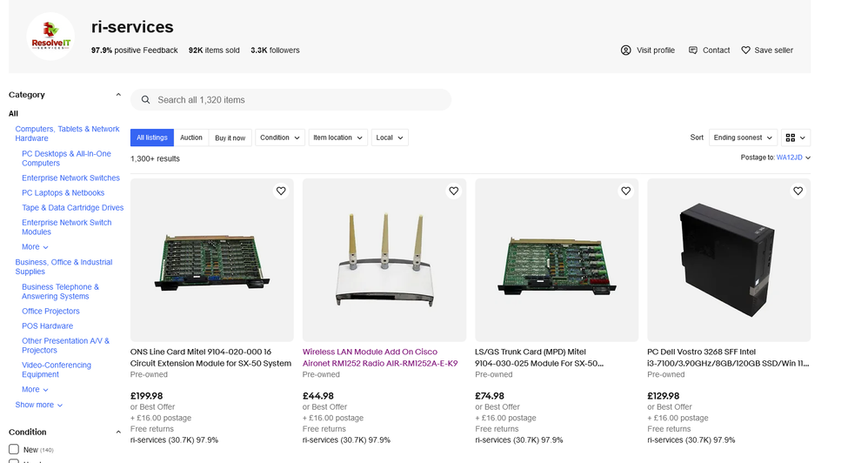The height and width of the screenshot is (463, 868).
Task: Open Visit profile icon link
Action: pos(625,50)
